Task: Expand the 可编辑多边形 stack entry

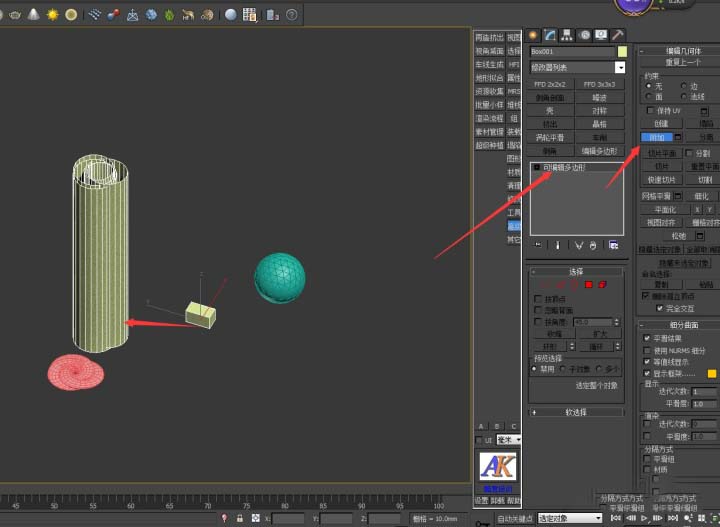Action: pyautogui.click(x=537, y=168)
